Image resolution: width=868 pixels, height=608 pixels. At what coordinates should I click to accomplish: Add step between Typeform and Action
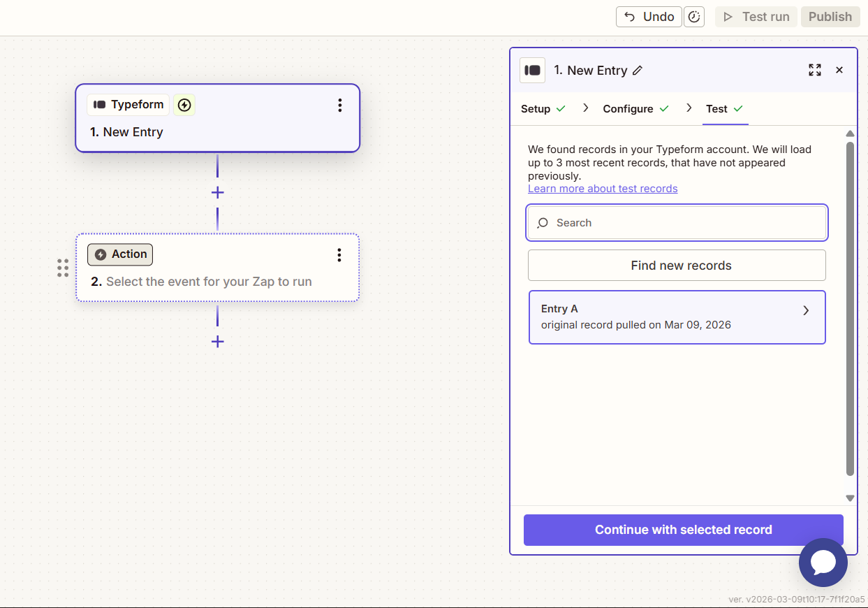click(218, 192)
